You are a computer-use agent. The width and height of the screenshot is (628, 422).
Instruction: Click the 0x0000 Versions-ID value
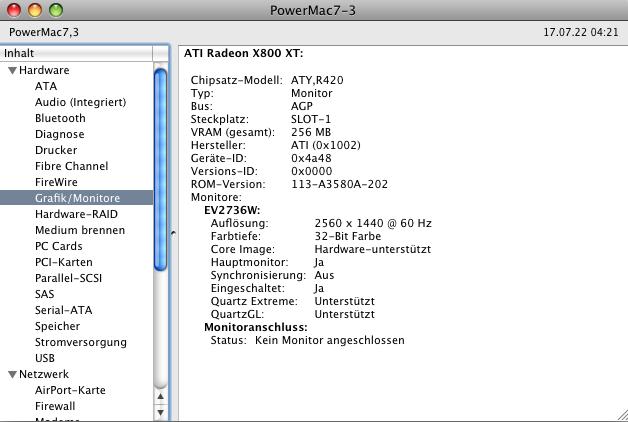point(312,171)
